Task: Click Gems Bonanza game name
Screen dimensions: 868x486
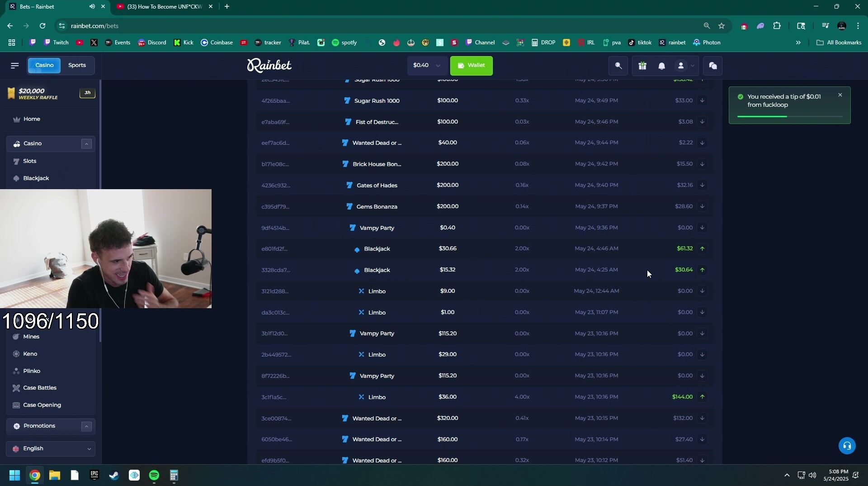Action: point(377,207)
